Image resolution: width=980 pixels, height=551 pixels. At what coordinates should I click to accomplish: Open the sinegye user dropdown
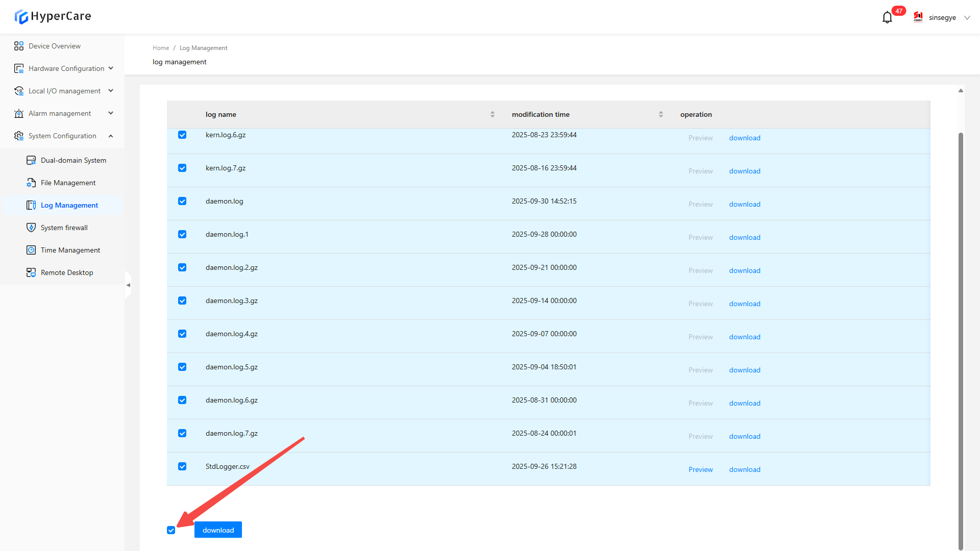[942, 18]
